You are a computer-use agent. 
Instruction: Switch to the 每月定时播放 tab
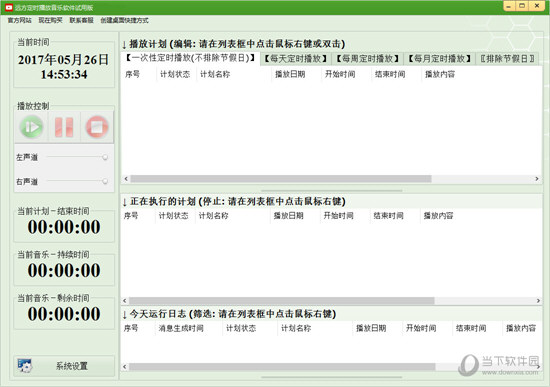[x=440, y=59]
